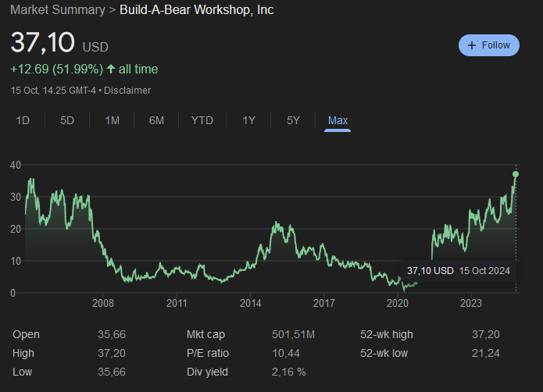Click the P/E ratio label

point(208,353)
